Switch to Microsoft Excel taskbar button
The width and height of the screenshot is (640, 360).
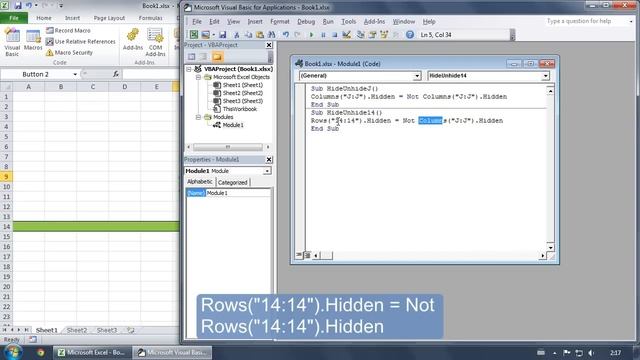(x=92, y=352)
